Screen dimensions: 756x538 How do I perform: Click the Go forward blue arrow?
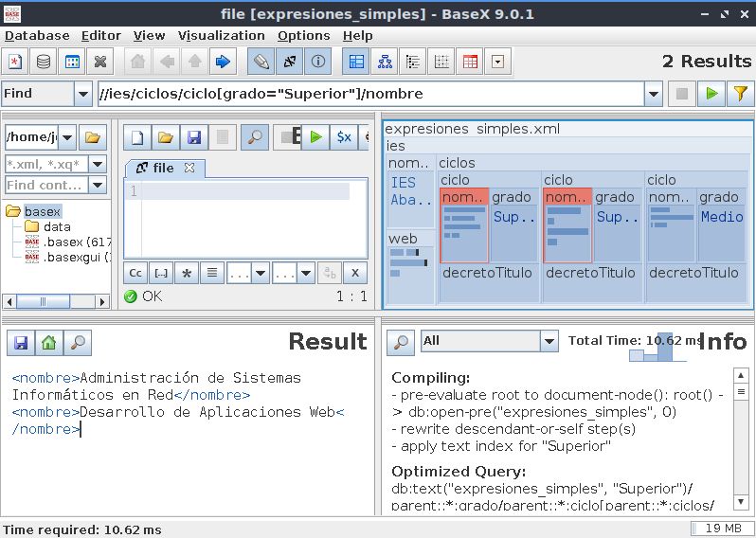click(223, 63)
